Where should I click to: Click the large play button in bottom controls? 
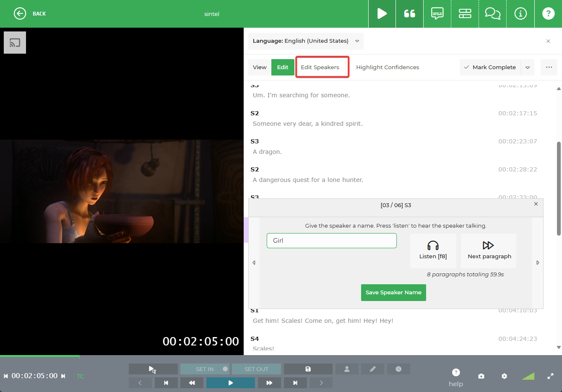click(230, 383)
